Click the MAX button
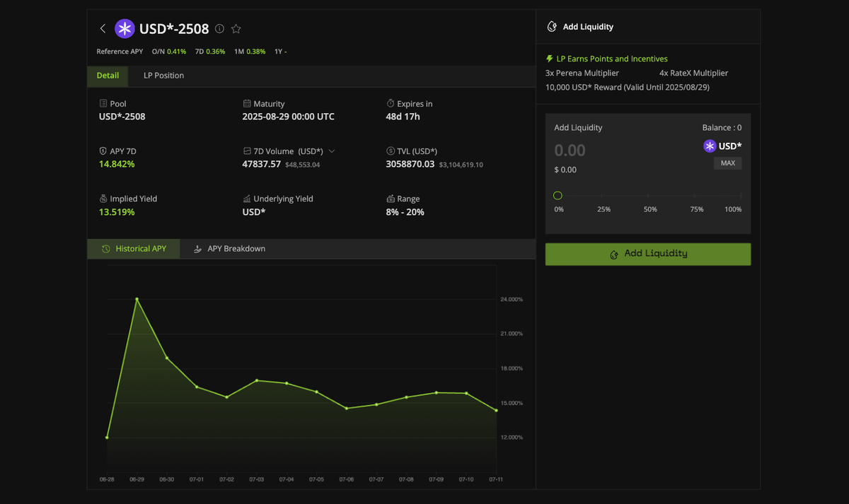This screenshot has width=849, height=504. point(728,163)
